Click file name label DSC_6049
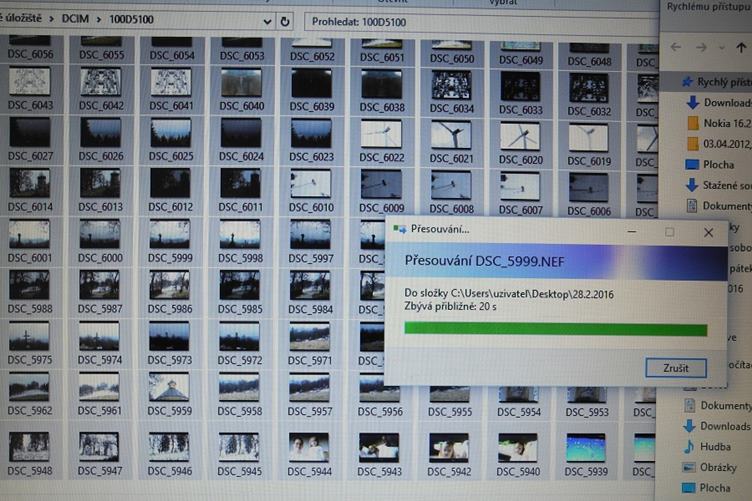The width and height of the screenshot is (752, 501). (x=521, y=60)
